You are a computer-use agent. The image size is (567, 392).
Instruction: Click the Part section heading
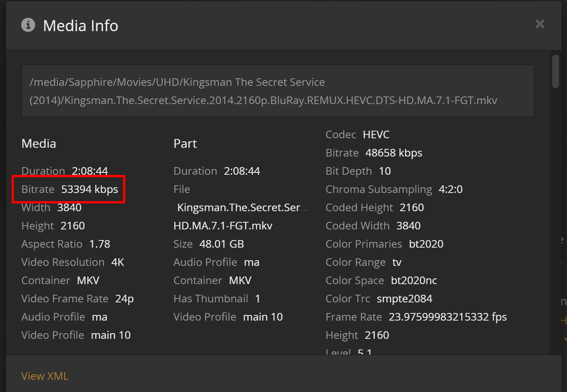pyautogui.click(x=185, y=144)
